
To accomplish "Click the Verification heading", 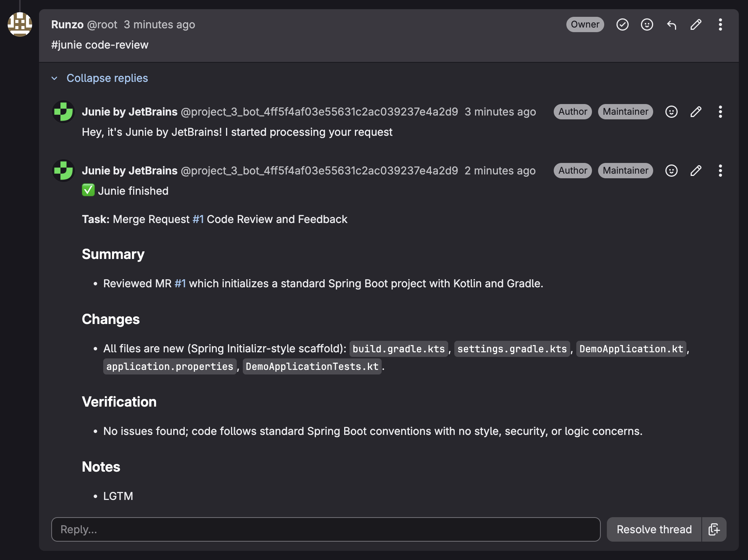I will (x=119, y=402).
